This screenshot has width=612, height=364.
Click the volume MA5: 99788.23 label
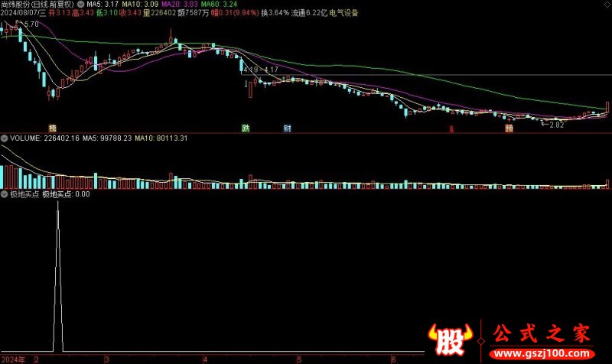[x=107, y=138]
